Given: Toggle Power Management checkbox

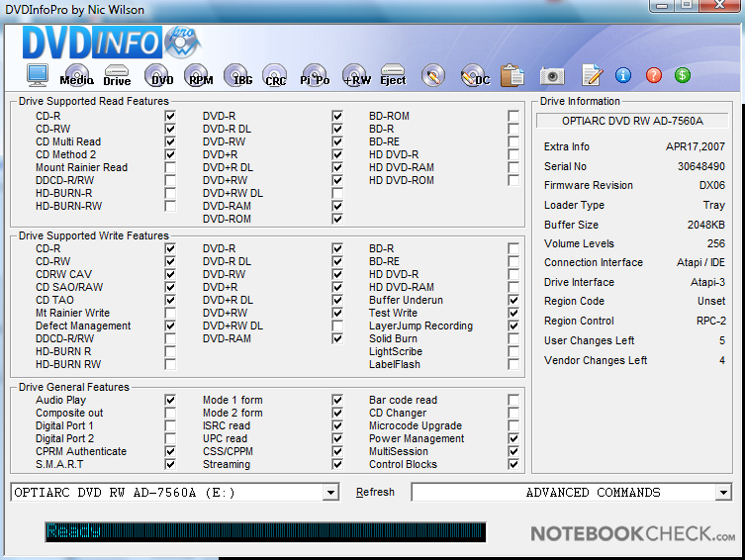Looking at the screenshot, I should (x=513, y=438).
